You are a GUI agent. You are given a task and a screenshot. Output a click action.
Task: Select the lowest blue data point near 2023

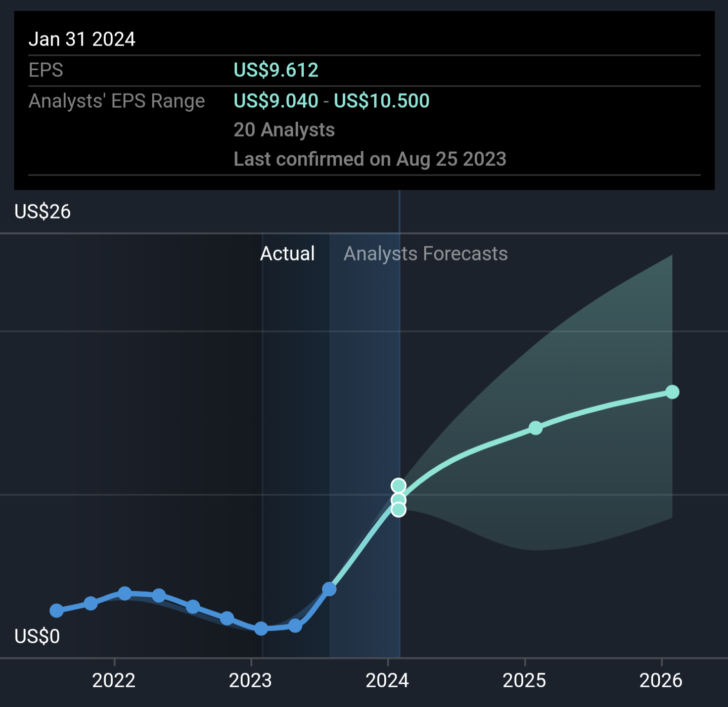tap(261, 629)
